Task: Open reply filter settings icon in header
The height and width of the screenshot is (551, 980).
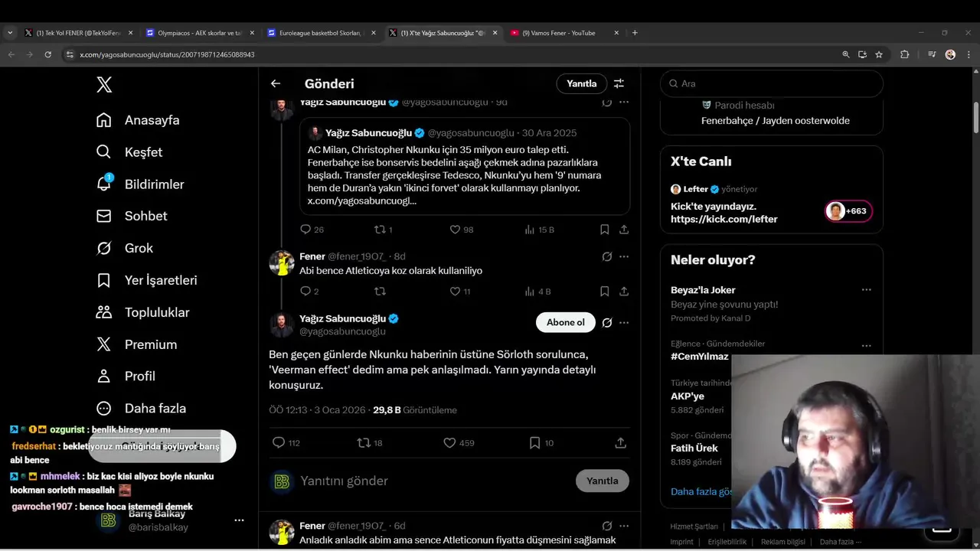Action: click(x=619, y=83)
